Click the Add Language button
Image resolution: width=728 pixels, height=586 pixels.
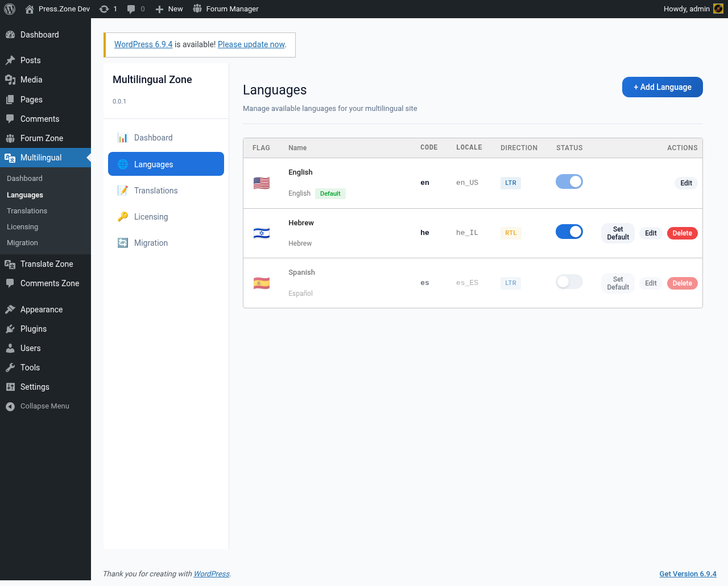pyautogui.click(x=663, y=87)
